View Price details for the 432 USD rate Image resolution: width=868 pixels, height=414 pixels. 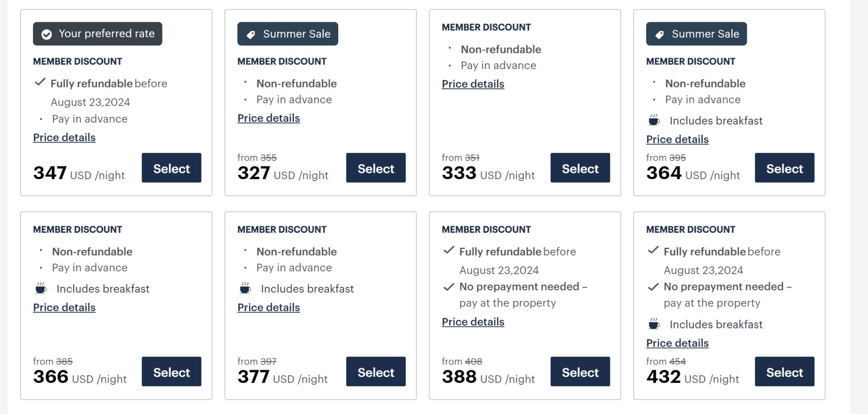tap(677, 343)
